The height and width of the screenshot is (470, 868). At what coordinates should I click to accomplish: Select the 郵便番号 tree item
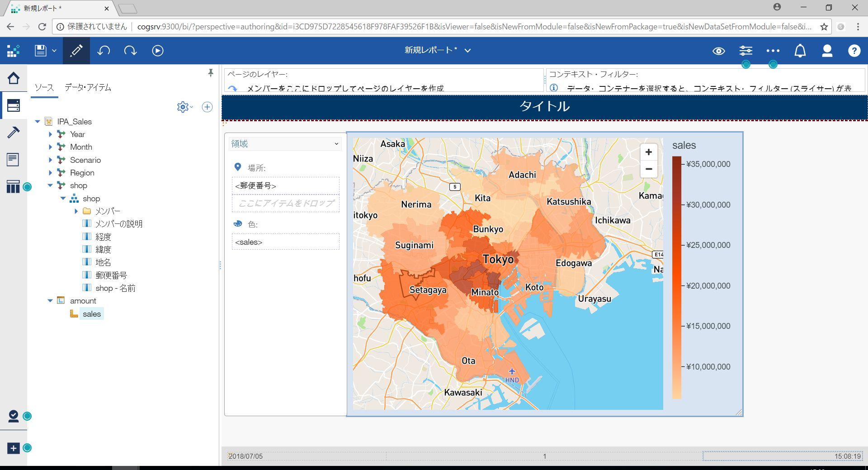pyautogui.click(x=111, y=275)
